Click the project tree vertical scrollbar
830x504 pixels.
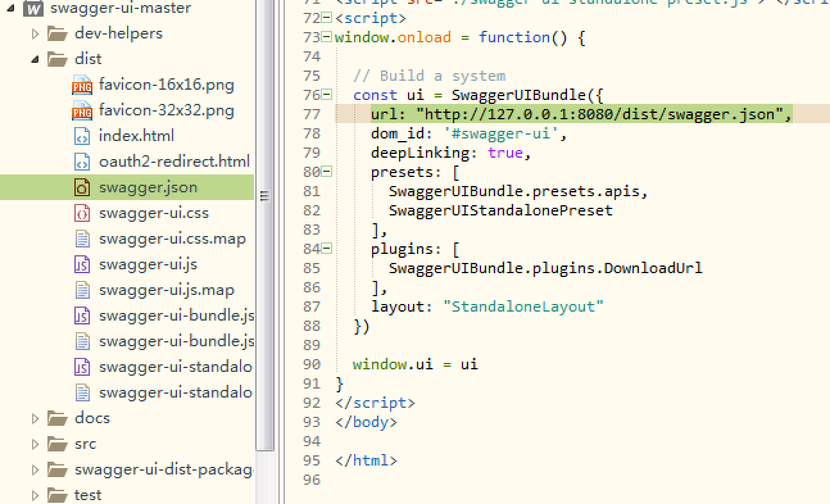click(x=264, y=224)
